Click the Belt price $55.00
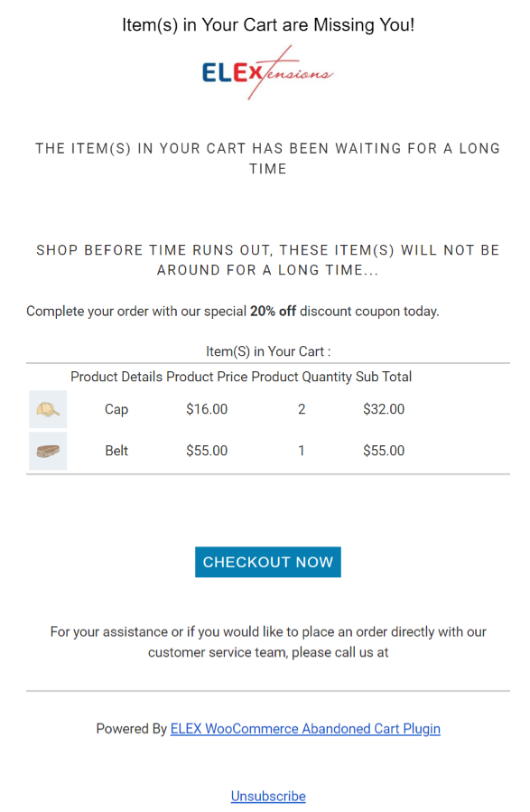530x812 pixels. [x=207, y=451]
